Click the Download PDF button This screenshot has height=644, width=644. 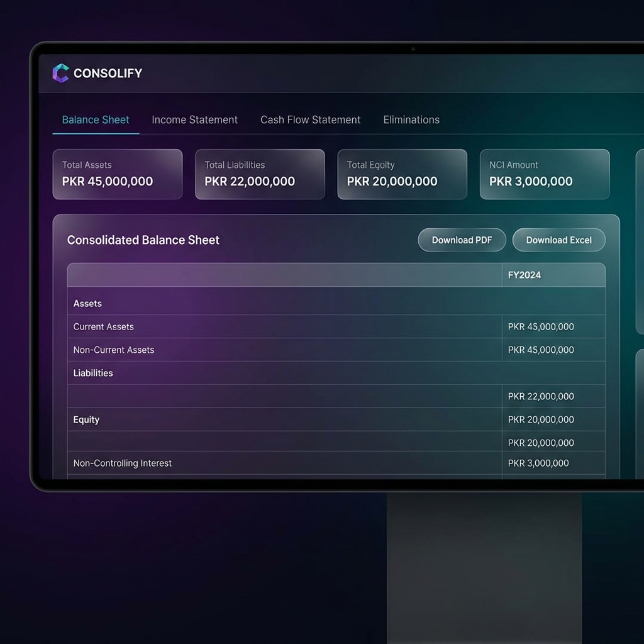(x=462, y=240)
